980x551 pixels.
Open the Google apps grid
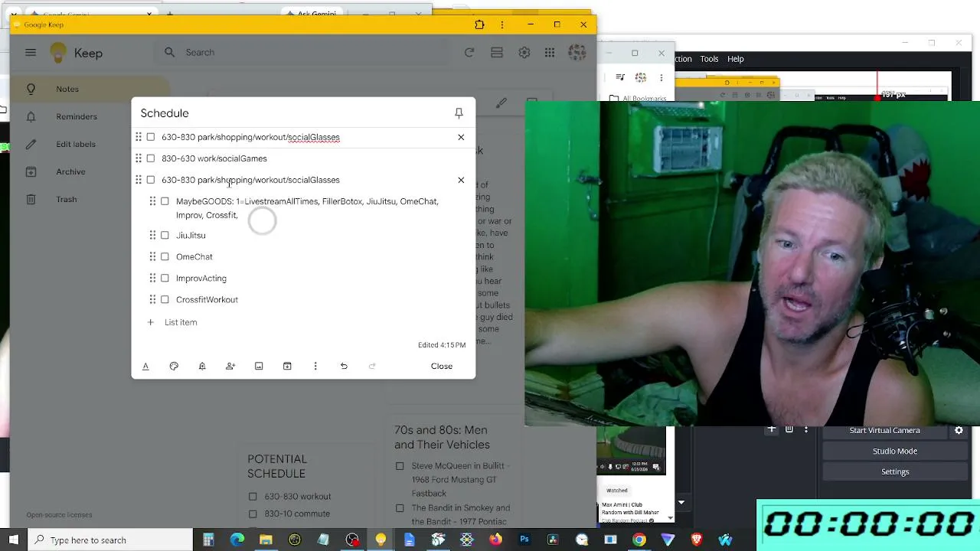[550, 52]
